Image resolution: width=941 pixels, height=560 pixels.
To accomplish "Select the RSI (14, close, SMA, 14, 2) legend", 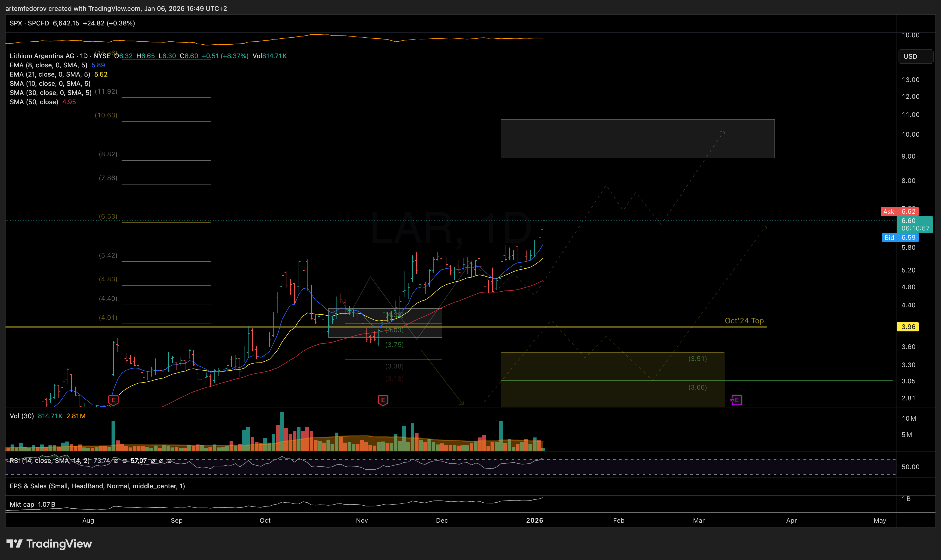I will pyautogui.click(x=50, y=461).
